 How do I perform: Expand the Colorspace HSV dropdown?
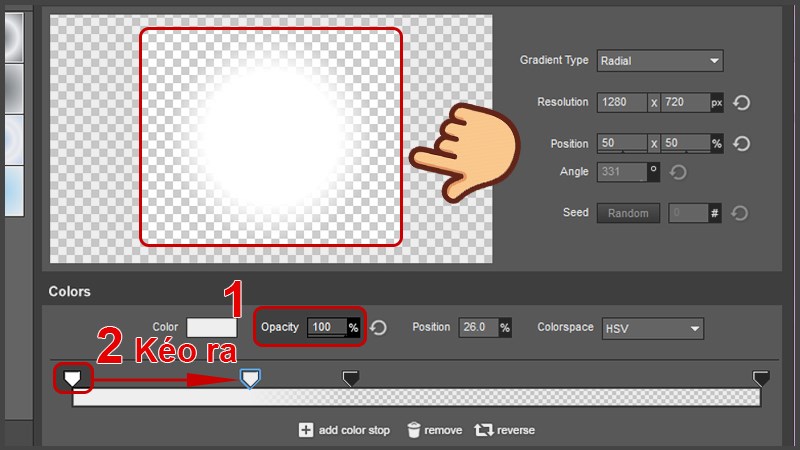point(651,328)
